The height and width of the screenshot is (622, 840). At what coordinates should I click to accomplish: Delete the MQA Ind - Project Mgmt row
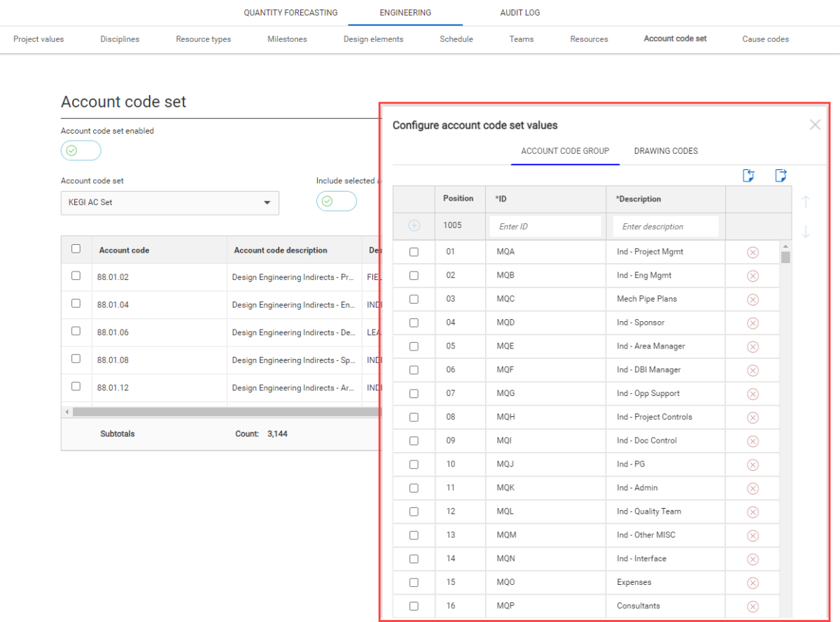(x=752, y=253)
